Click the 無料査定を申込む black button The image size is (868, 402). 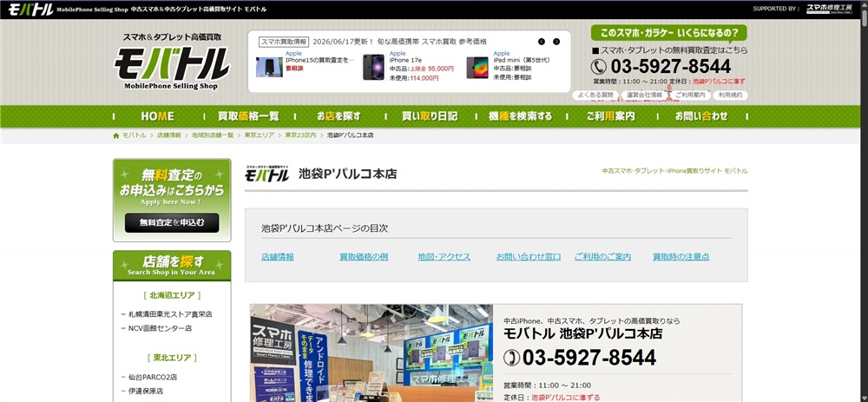pyautogui.click(x=172, y=222)
